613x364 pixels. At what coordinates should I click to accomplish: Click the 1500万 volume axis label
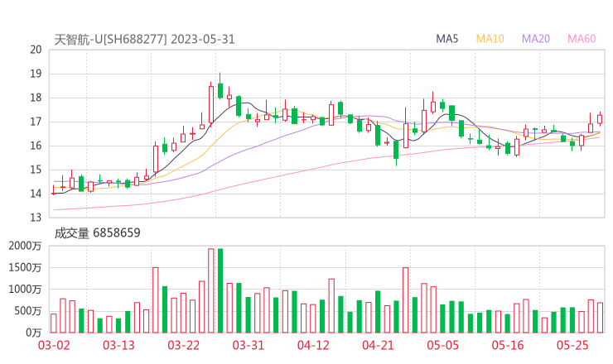pos(25,268)
